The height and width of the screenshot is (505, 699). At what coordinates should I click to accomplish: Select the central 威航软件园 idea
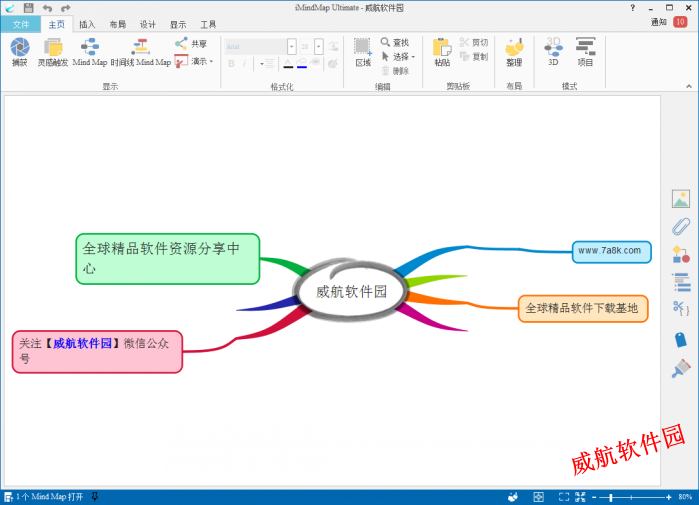[351, 292]
